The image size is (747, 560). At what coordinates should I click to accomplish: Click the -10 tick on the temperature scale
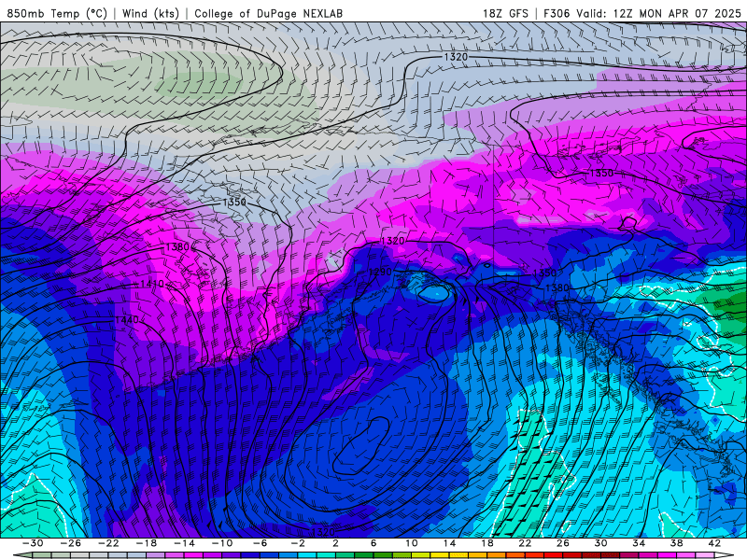click(221, 543)
